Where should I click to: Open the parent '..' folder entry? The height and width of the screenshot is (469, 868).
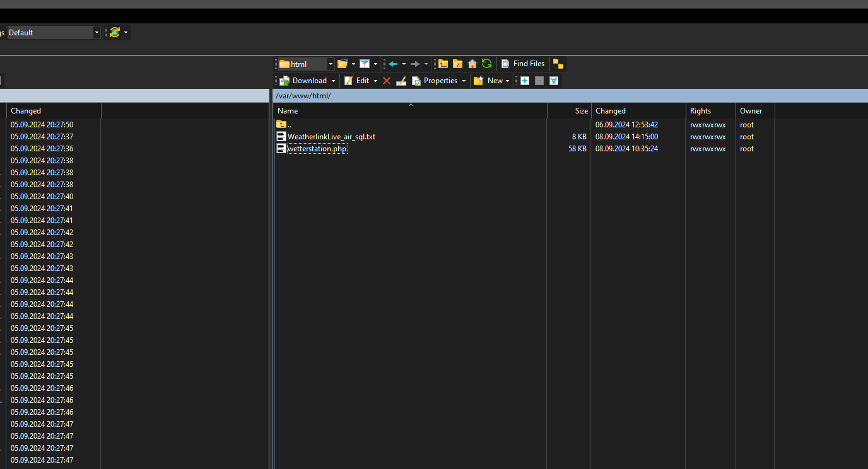289,125
